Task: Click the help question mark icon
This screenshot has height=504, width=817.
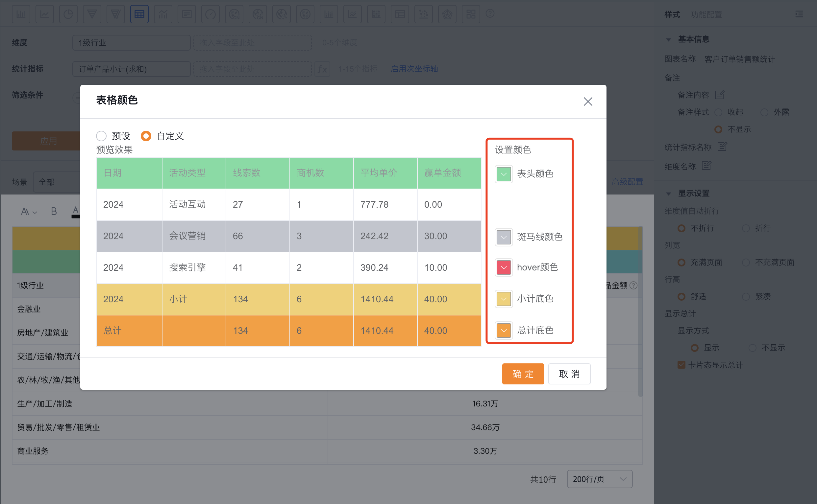Action: (490, 13)
